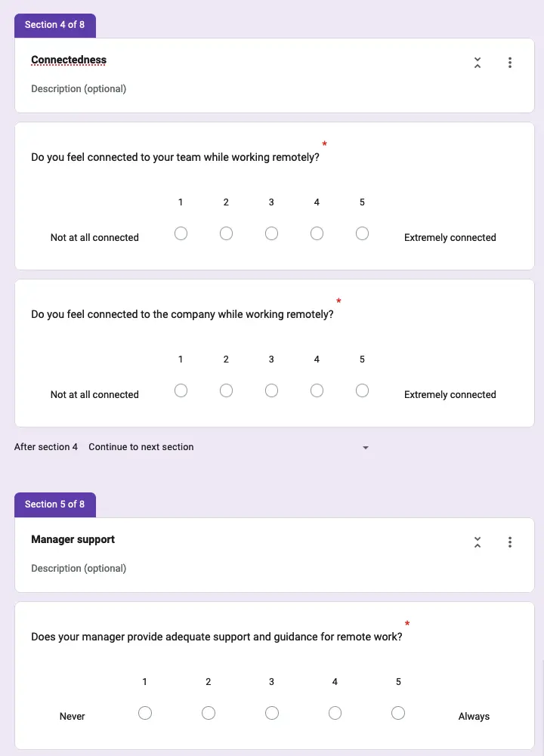Click the Section 4 of 8 header badge

54,25
